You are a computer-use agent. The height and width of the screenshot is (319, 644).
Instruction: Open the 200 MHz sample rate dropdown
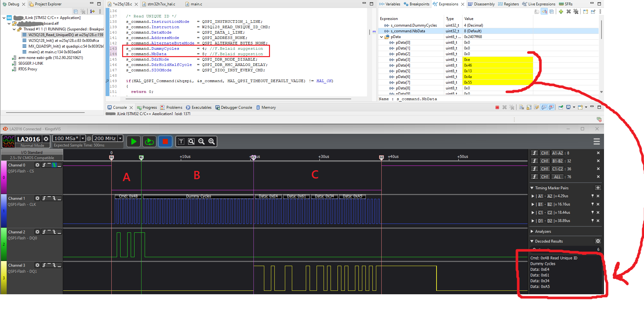120,139
